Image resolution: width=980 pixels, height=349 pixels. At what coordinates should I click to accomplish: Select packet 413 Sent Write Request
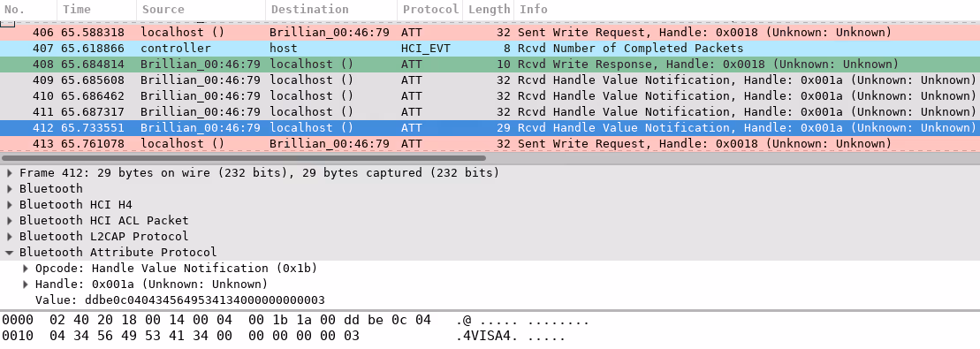point(490,143)
